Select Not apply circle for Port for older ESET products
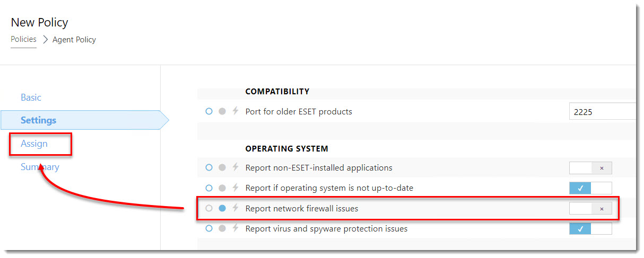Screen dimensions: 644x258 [x=208, y=111]
